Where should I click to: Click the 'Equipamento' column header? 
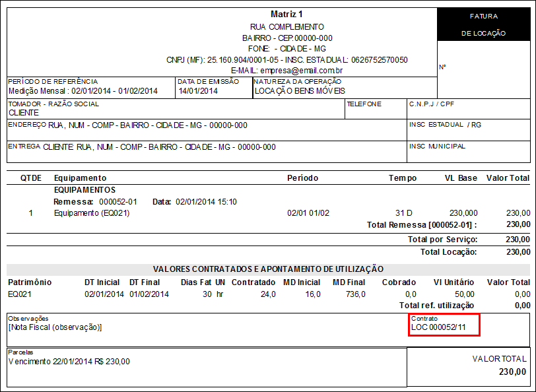click(81, 178)
